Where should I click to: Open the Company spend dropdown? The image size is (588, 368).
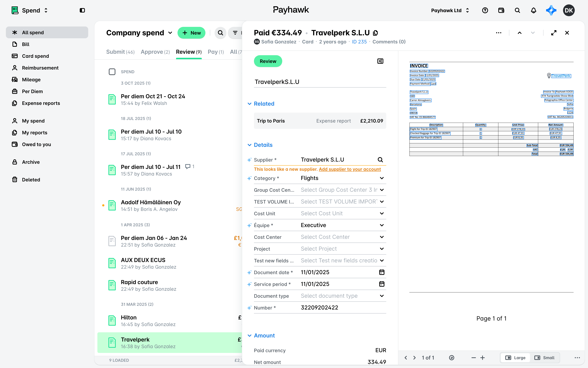(x=139, y=33)
